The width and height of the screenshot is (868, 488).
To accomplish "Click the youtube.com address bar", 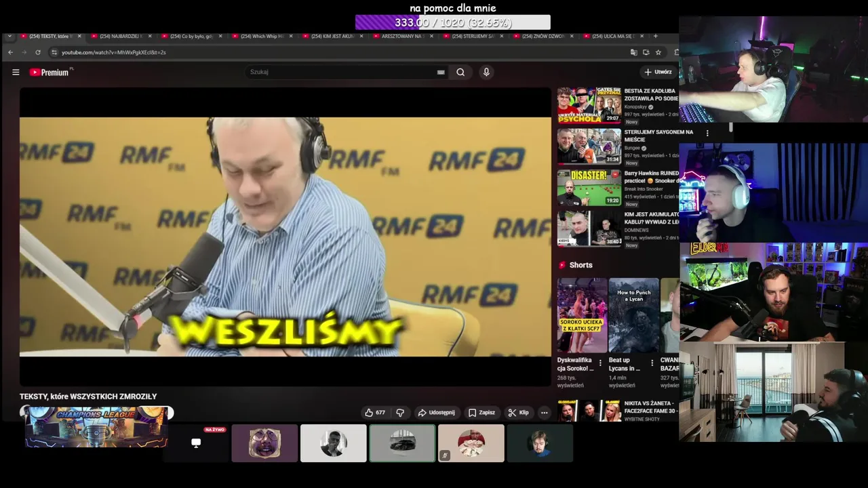I will point(339,52).
